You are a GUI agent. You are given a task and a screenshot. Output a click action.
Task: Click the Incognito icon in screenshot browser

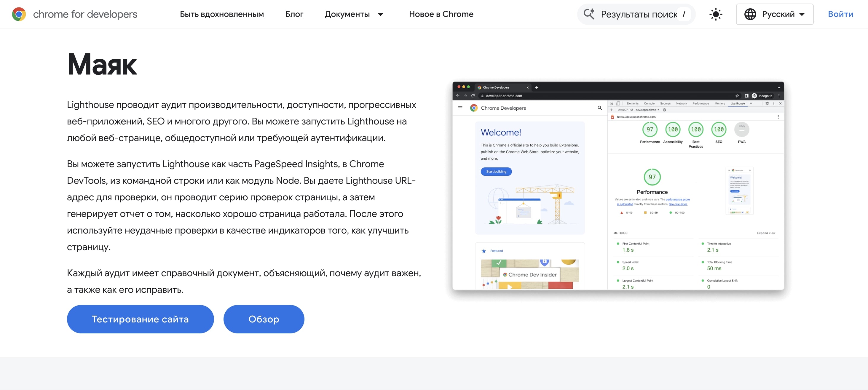point(754,96)
